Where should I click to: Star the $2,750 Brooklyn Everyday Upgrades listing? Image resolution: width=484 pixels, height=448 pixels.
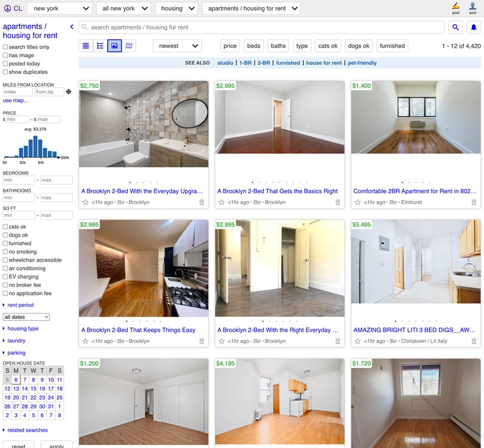point(85,202)
